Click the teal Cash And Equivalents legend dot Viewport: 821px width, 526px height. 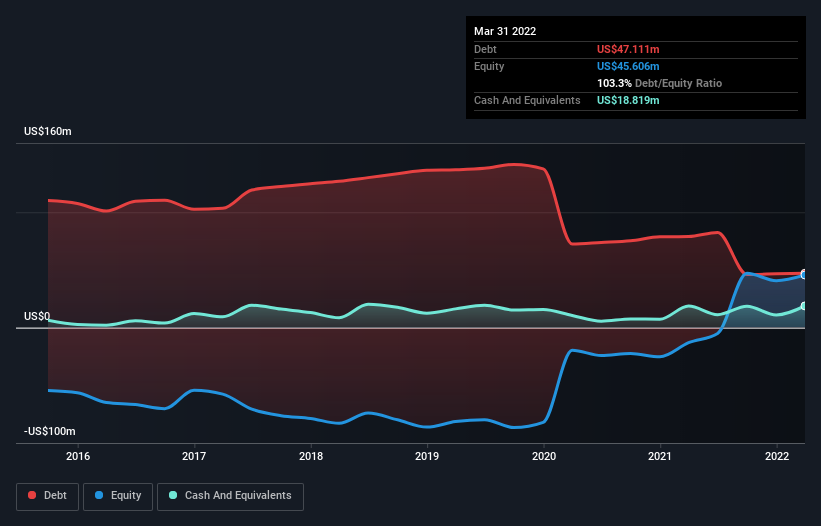(x=173, y=495)
